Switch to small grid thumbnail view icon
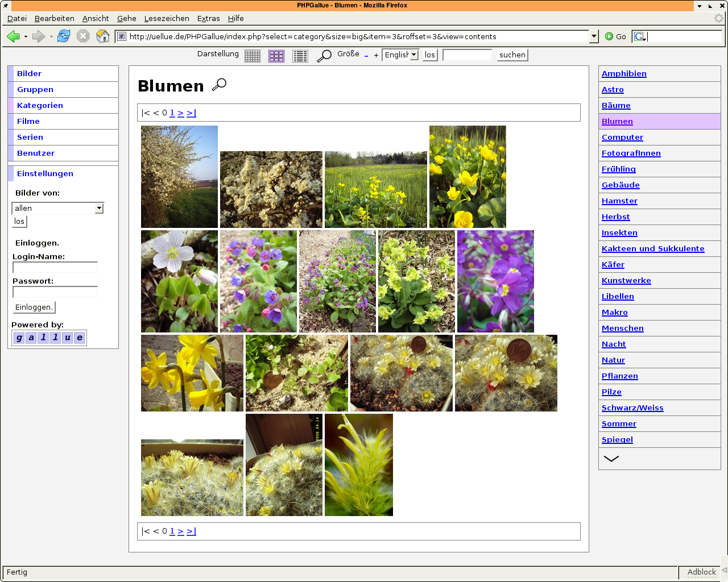 (x=253, y=56)
